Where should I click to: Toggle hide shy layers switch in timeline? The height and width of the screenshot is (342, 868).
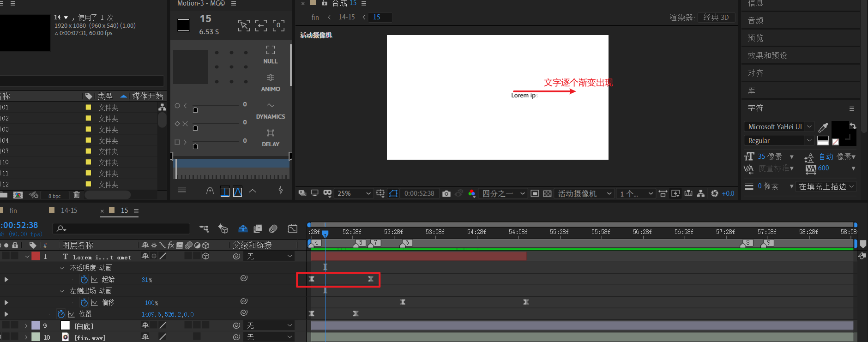243,228
